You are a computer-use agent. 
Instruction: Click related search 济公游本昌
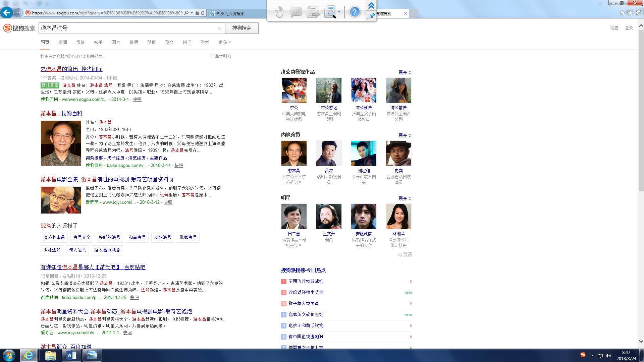[x=54, y=237]
